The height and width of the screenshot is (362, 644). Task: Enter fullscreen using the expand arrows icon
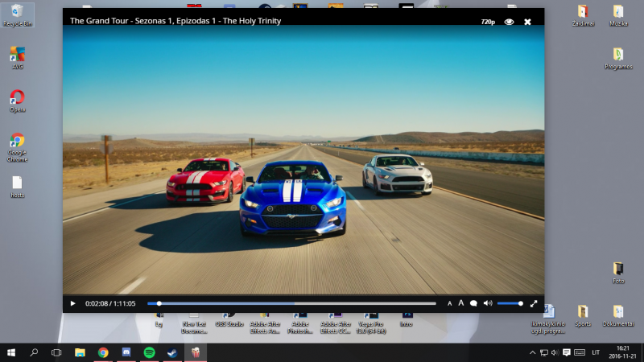pos(534,304)
